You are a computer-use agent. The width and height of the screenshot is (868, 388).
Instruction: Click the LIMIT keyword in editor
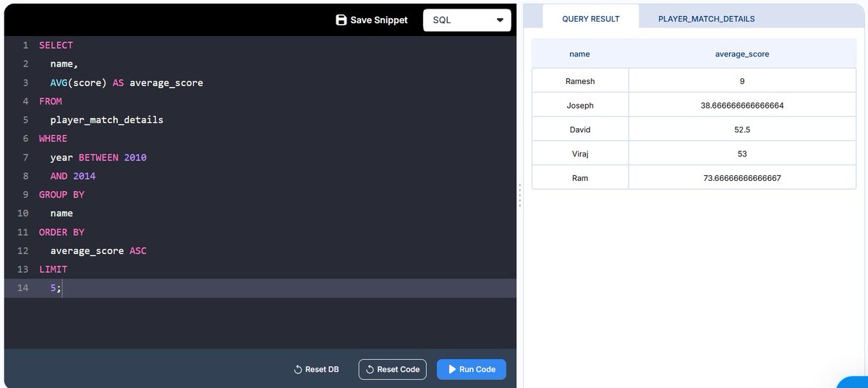(53, 269)
